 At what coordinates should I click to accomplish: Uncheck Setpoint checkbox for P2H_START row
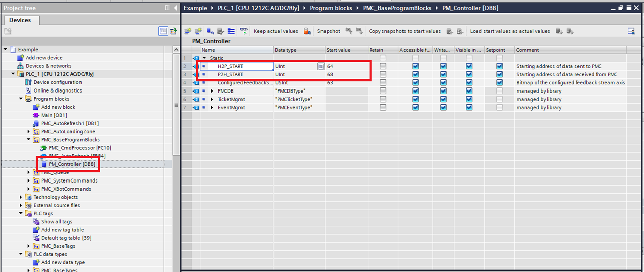tap(499, 74)
